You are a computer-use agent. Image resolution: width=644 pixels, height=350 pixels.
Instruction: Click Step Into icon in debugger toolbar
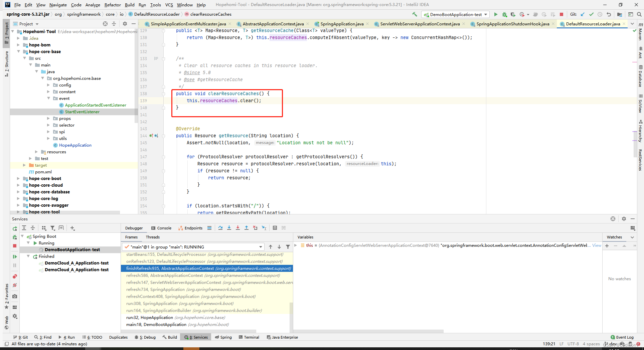229,228
